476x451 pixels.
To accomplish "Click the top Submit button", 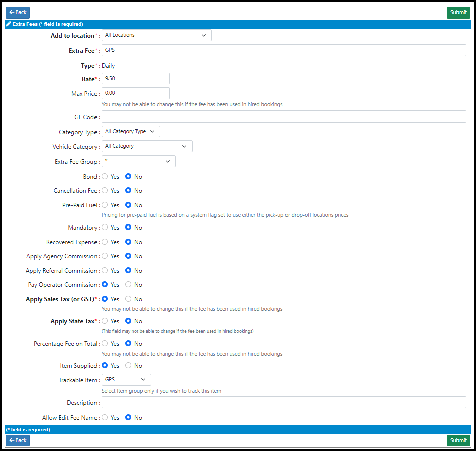I will pos(458,13).
